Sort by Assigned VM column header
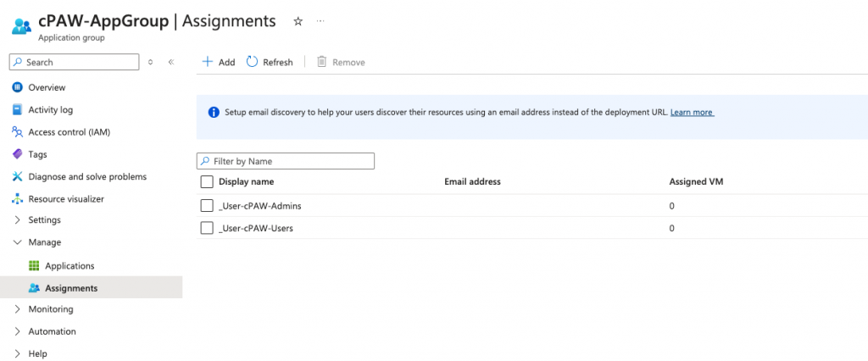 click(696, 181)
